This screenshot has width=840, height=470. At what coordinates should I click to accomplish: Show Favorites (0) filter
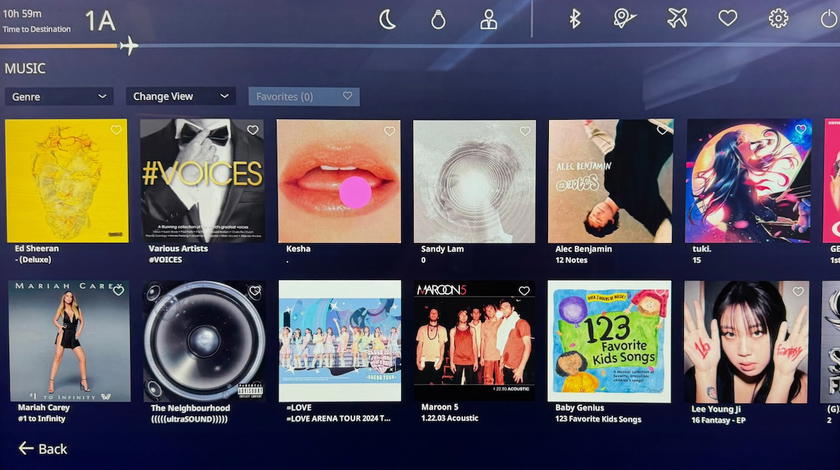(x=304, y=96)
